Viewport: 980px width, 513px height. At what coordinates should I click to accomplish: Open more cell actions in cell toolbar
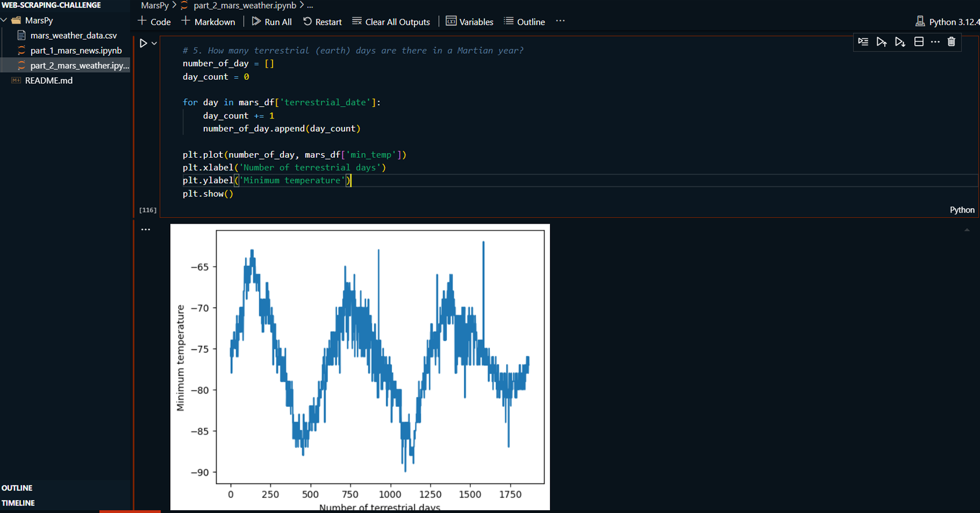[935, 42]
